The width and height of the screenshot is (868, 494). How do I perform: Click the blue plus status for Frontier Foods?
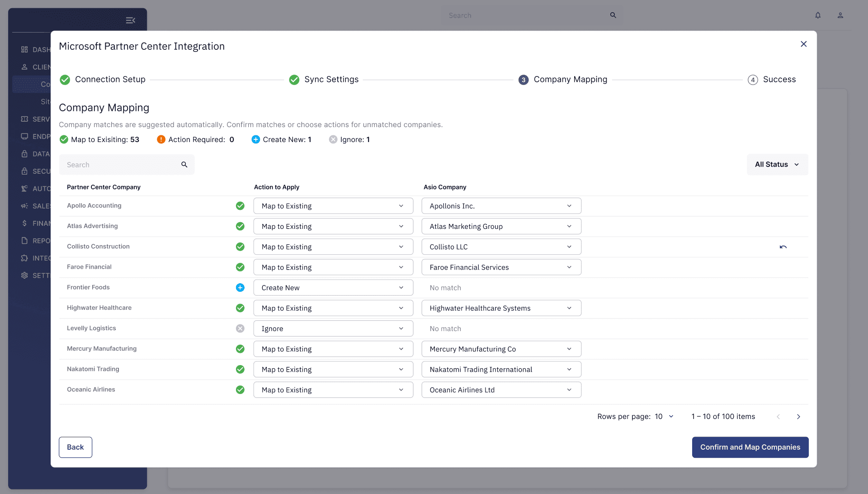click(x=240, y=288)
